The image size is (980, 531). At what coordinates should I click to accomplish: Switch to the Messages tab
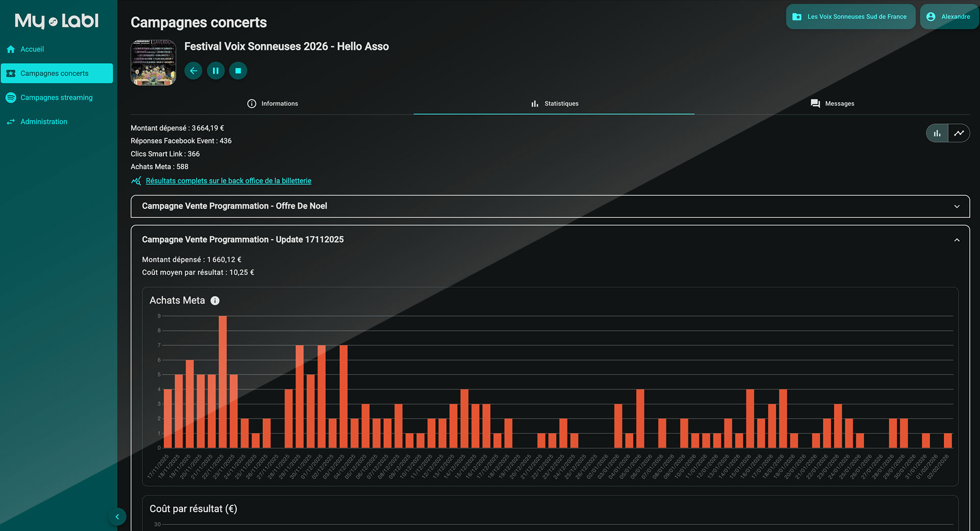[x=832, y=104]
